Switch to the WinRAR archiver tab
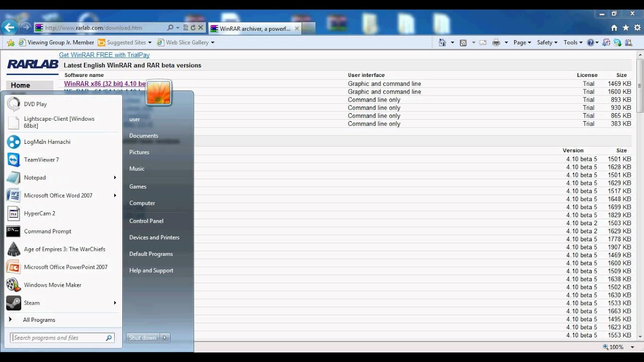Image resolution: width=644 pixels, height=362 pixels. 254,29
